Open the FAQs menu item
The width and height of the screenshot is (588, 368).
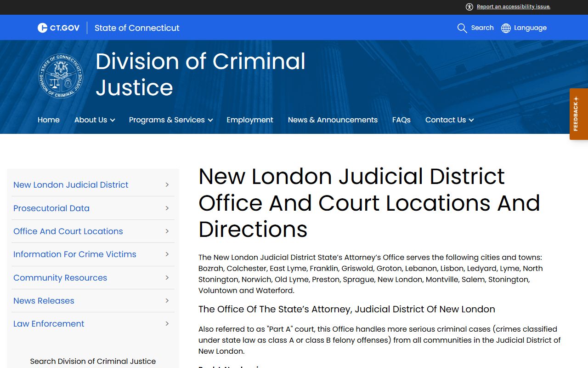[401, 120]
